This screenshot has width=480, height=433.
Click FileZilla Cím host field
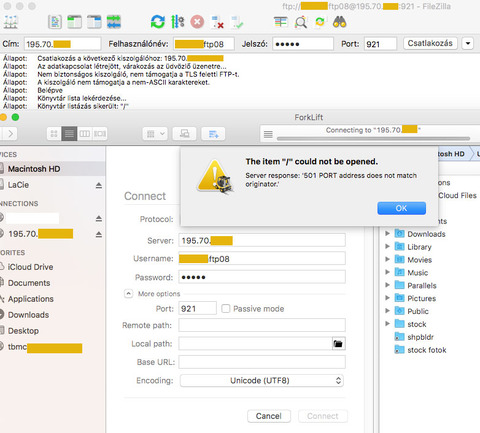(62, 44)
